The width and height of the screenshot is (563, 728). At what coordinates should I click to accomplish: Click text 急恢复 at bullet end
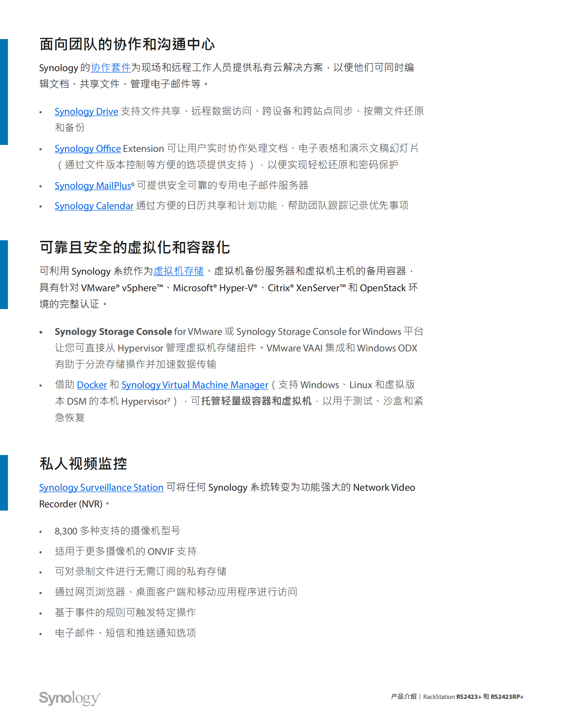70,417
